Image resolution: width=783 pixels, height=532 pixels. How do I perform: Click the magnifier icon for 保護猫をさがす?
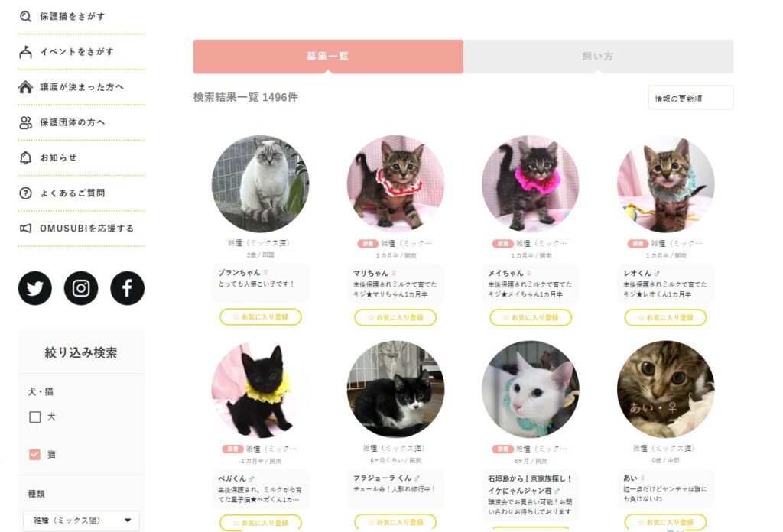[25, 17]
